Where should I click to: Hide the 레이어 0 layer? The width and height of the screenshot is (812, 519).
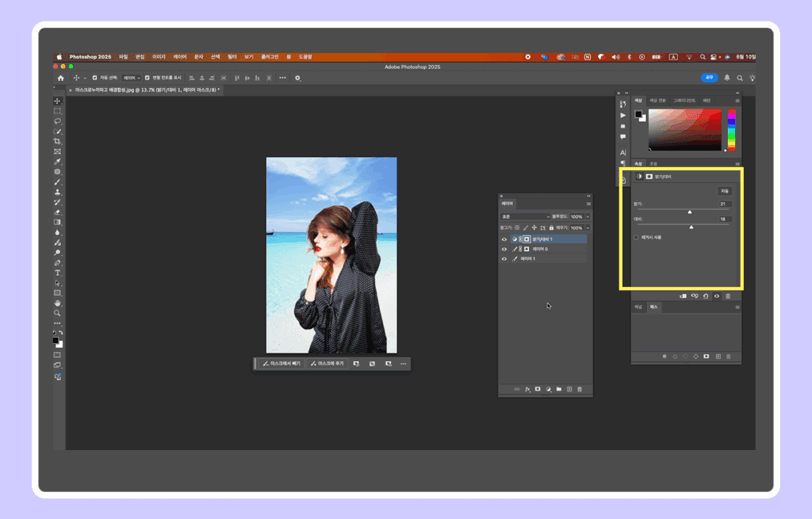coord(504,249)
